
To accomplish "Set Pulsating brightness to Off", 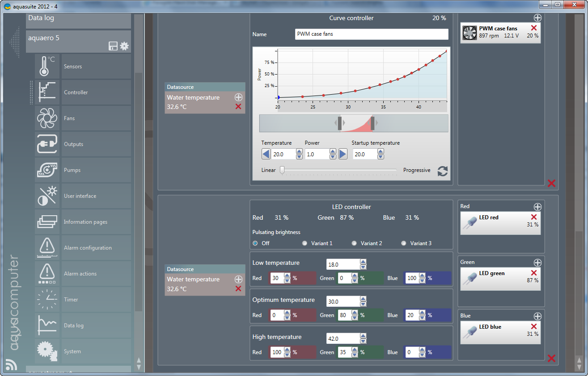I will point(255,243).
